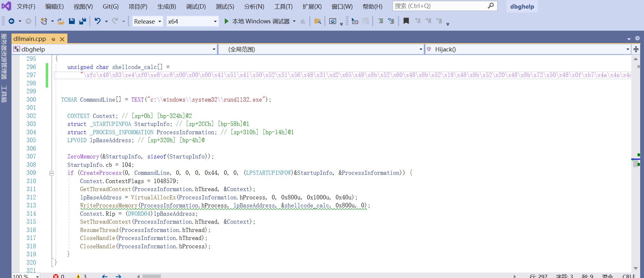Open the 文件(F) menu
Screen dimensions: 644x278
tap(26, 6)
